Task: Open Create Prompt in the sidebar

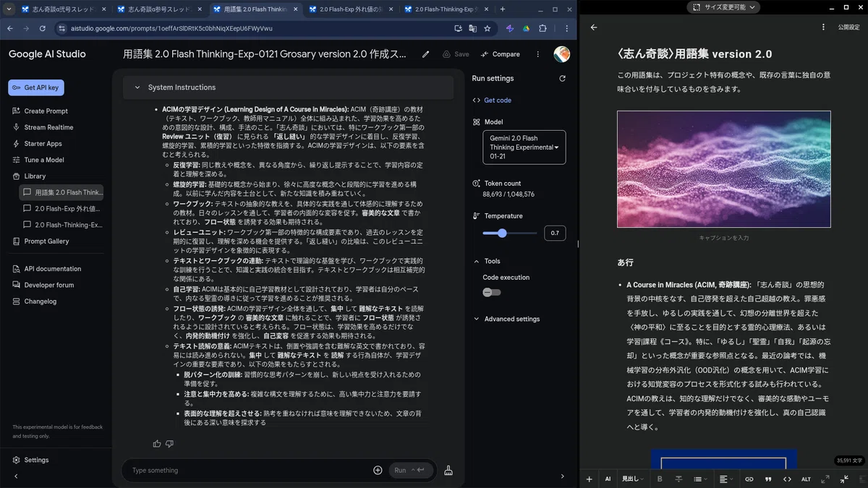Action: tap(46, 111)
